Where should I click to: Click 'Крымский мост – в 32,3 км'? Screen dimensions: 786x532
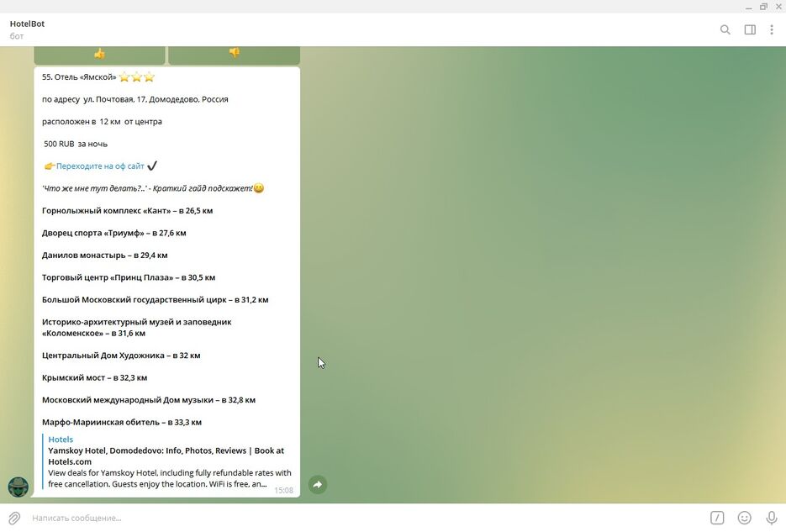(95, 377)
